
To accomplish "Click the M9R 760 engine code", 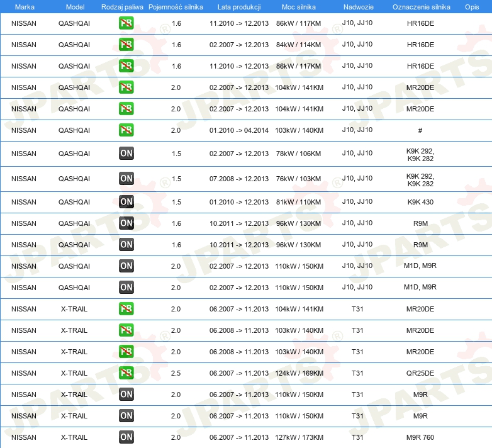I will coord(420,437).
